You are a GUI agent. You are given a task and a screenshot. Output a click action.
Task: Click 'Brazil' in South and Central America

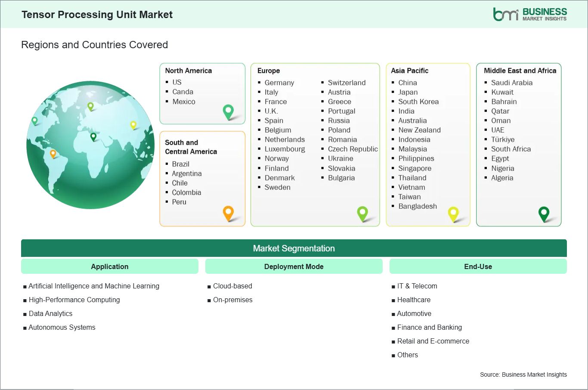181,164
